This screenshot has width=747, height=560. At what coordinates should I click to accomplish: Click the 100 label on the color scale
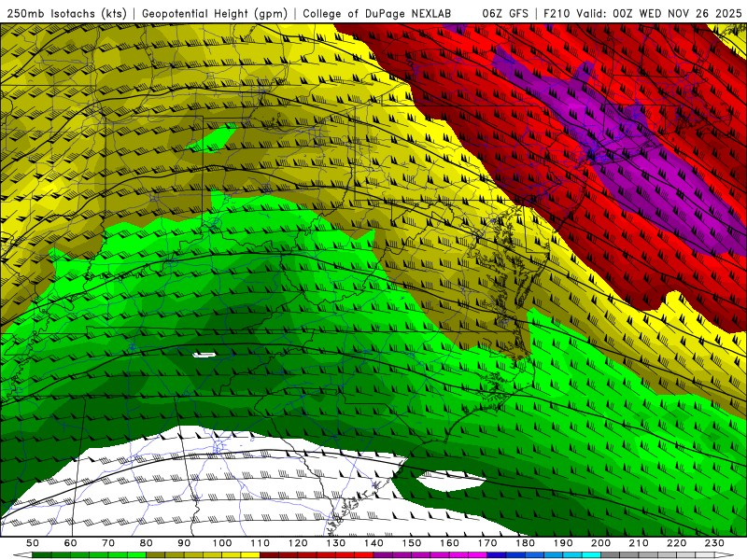(222, 543)
